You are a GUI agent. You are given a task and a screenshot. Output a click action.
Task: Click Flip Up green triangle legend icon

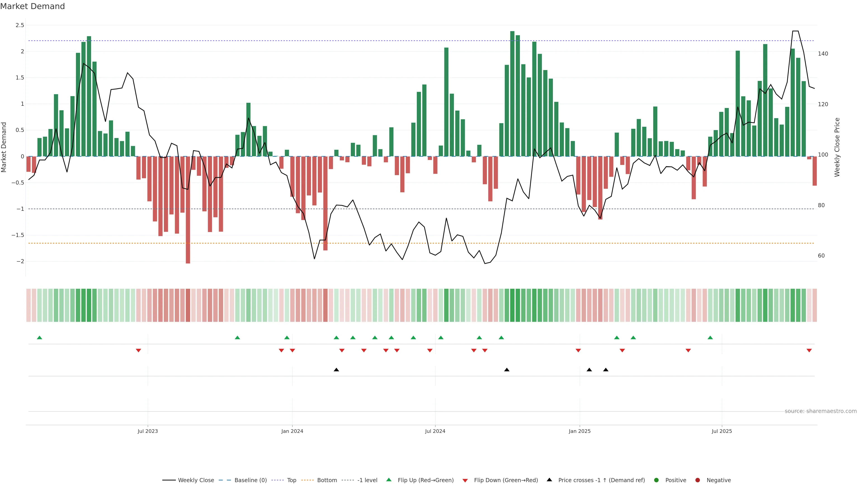click(x=389, y=480)
